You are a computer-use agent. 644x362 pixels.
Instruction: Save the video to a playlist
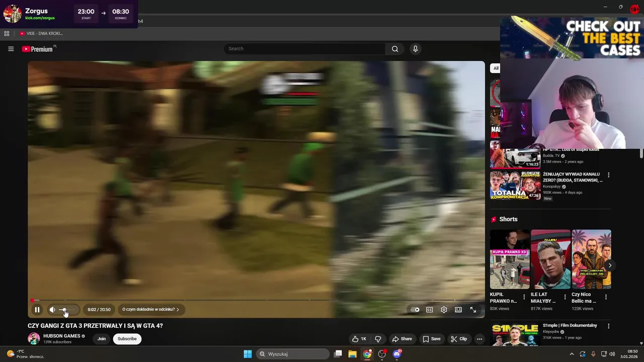(431, 339)
